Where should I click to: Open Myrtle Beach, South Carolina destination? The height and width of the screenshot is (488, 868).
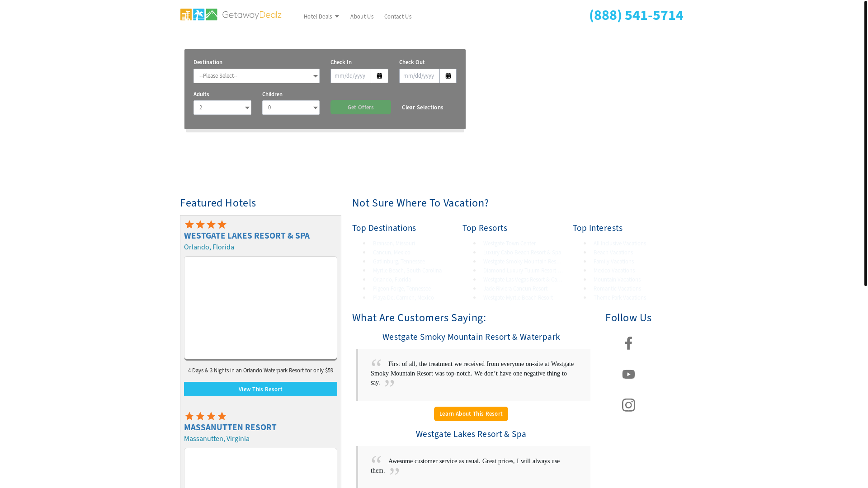(407, 271)
